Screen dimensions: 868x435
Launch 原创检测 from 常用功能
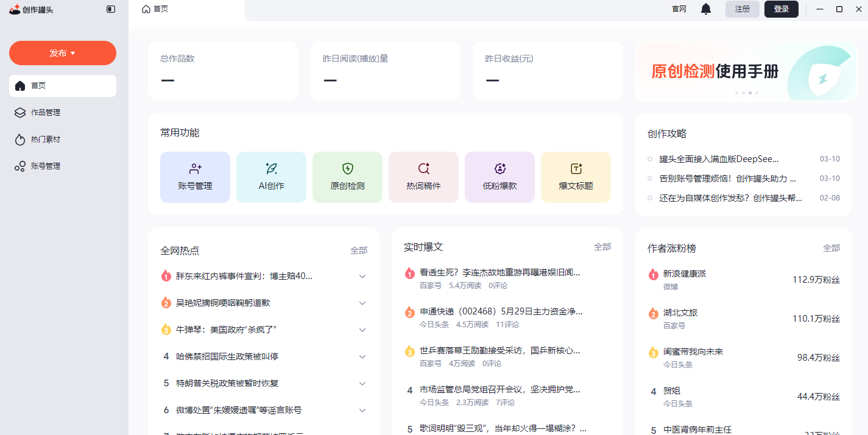click(x=347, y=177)
